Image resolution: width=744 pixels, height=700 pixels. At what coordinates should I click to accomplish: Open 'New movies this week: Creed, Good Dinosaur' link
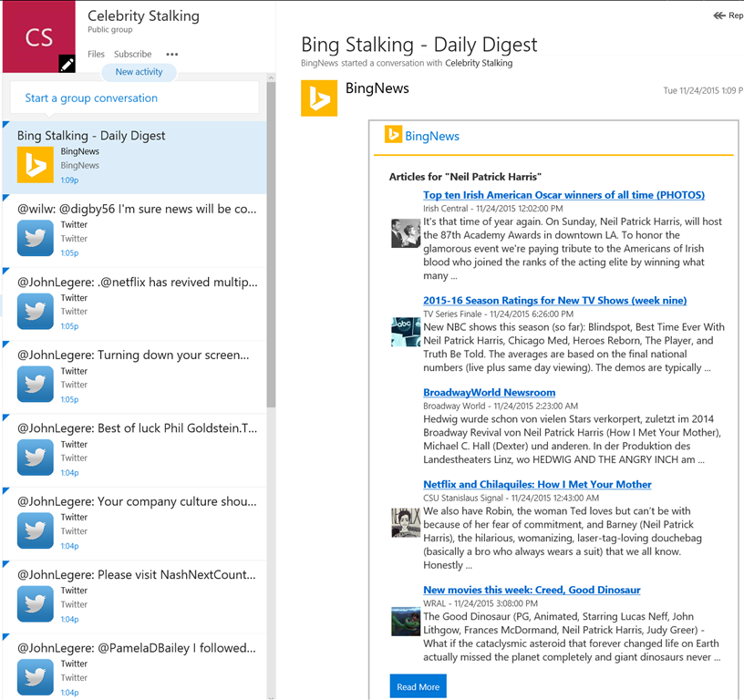point(532,590)
